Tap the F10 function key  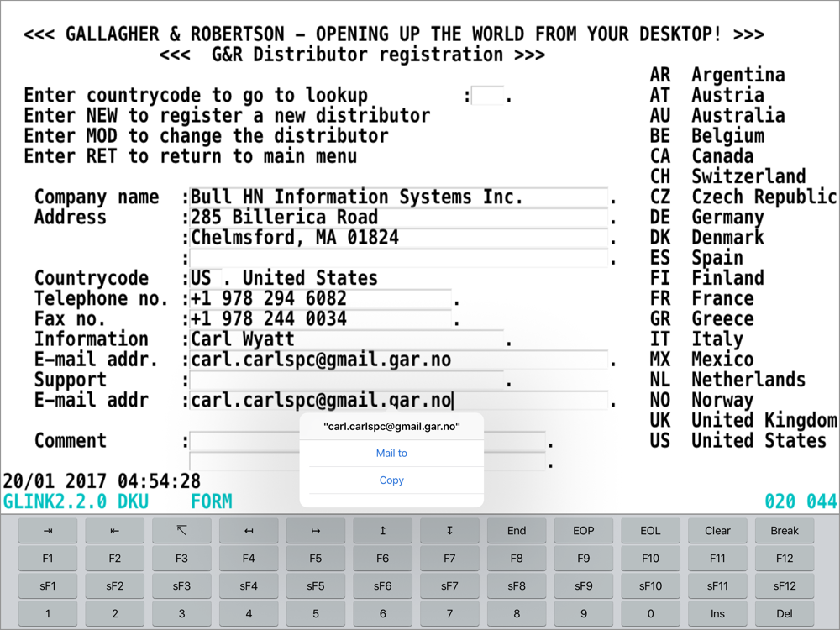[650, 559]
